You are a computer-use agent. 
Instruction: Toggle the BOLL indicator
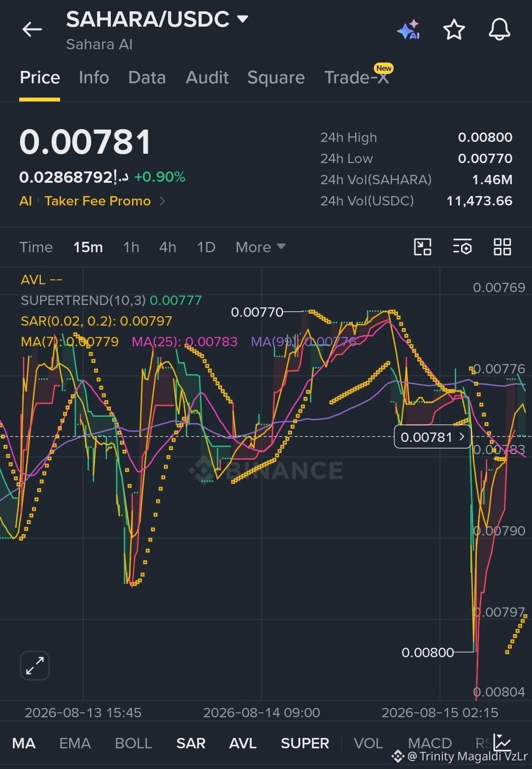click(133, 743)
